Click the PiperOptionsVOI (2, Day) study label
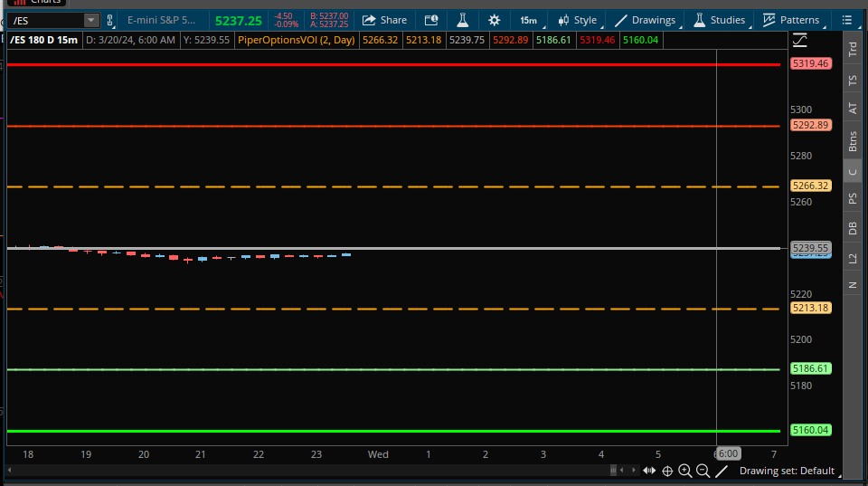 297,40
